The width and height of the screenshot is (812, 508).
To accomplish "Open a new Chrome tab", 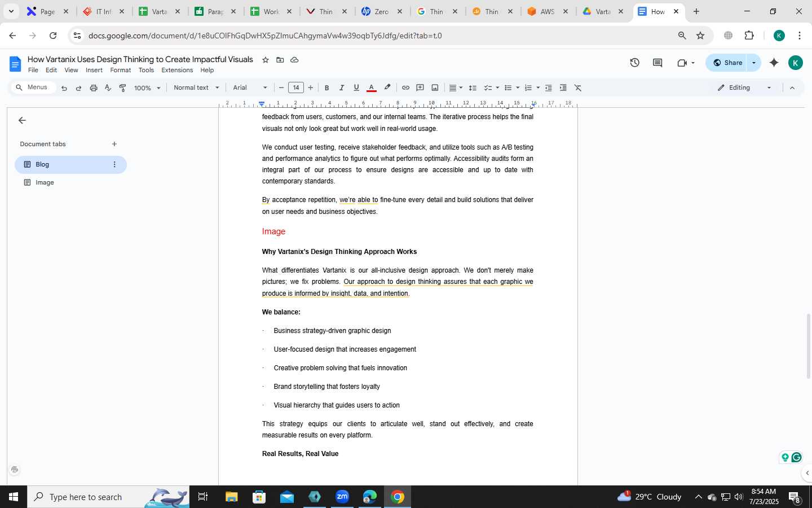I will coord(696,11).
